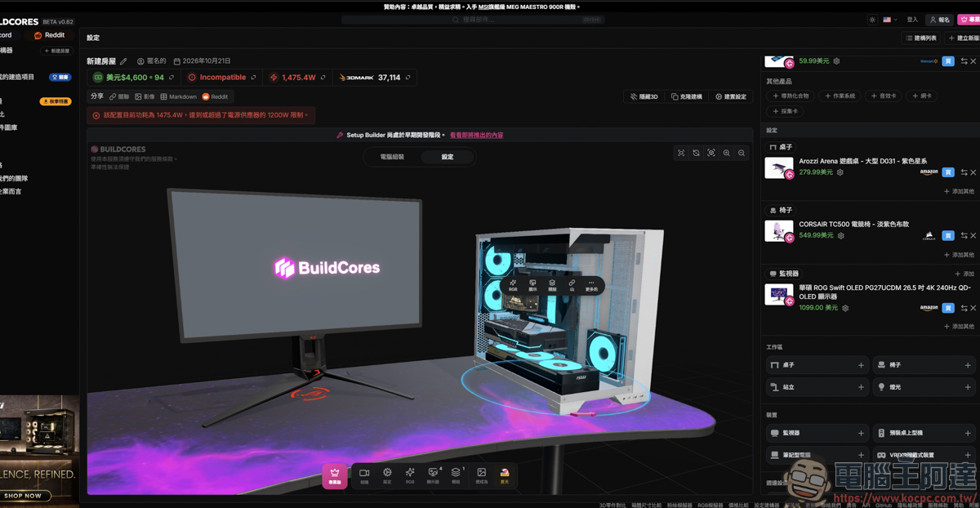Share build as Markdown
Image resolution: width=980 pixels, height=508 pixels.
point(179,96)
